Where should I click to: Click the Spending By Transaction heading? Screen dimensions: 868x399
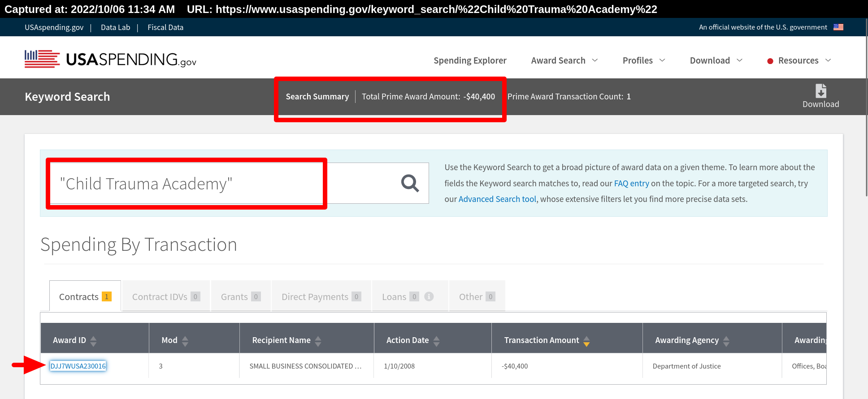pyautogui.click(x=139, y=245)
